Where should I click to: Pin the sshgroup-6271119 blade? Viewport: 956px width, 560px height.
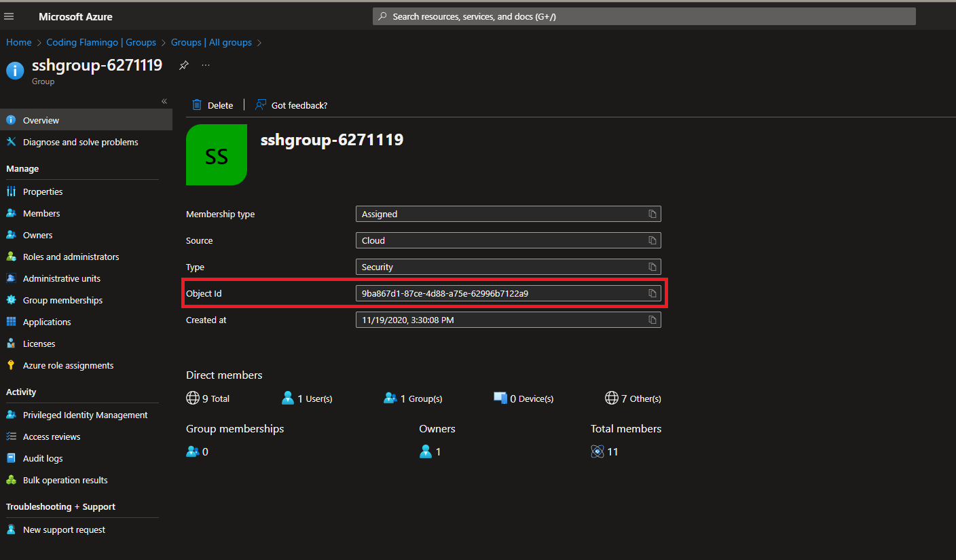[x=183, y=65]
